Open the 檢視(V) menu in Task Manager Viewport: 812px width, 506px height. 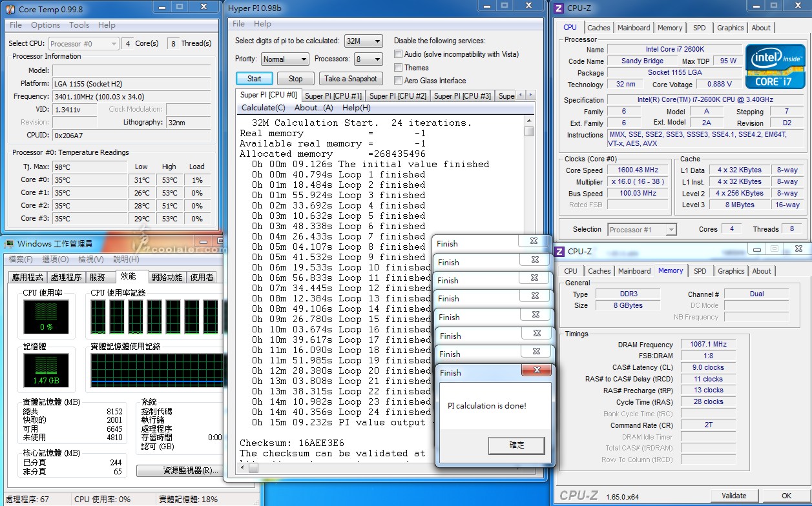coord(90,259)
